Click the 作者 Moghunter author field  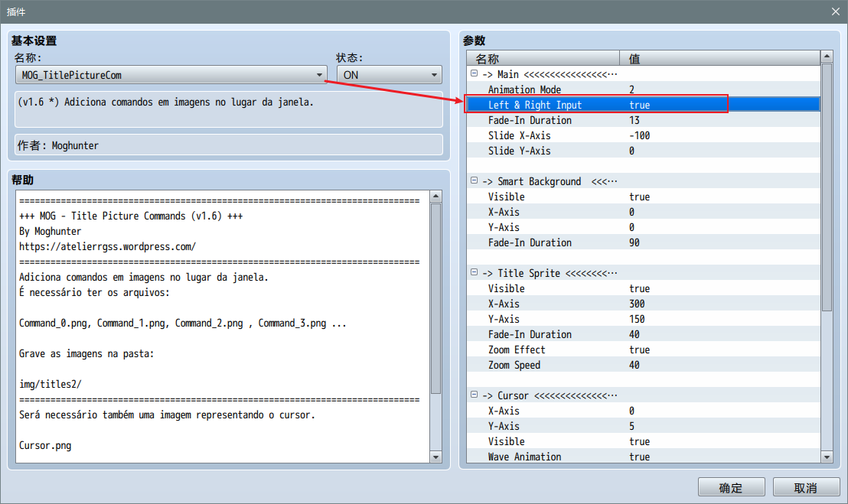pos(229,145)
